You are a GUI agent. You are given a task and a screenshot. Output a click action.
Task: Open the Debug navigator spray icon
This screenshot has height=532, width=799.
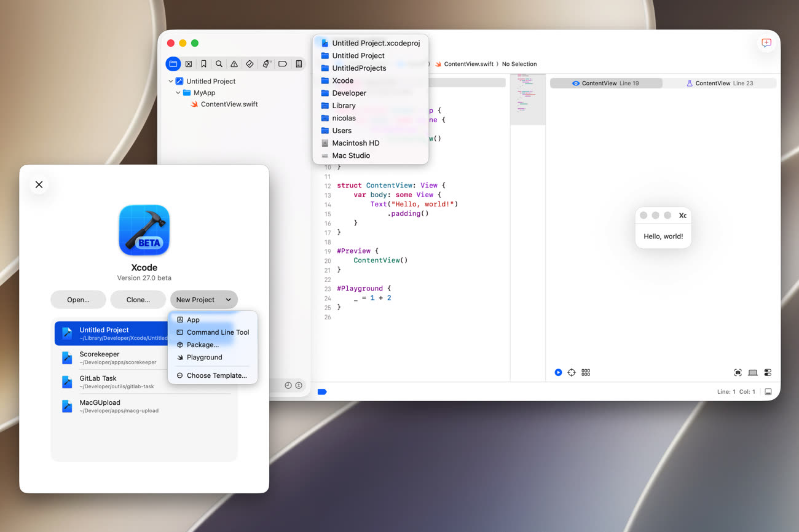[x=266, y=64]
